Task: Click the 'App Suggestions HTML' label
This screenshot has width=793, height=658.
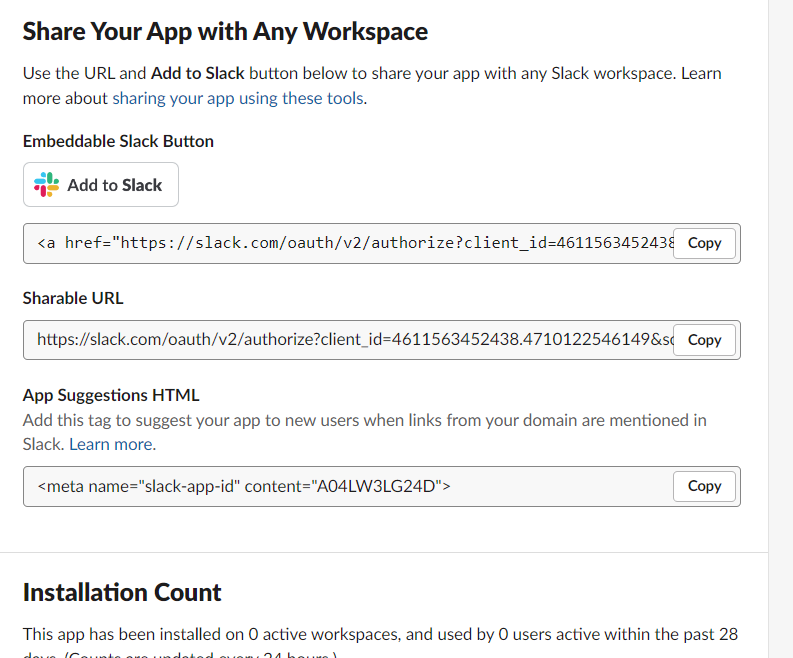Action: click(111, 395)
